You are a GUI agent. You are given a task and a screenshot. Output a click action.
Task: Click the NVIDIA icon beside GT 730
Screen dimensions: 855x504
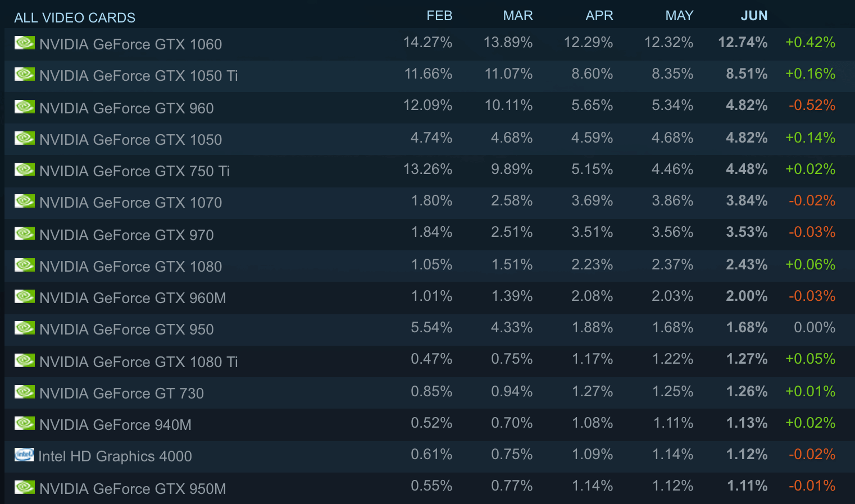pyautogui.click(x=25, y=392)
